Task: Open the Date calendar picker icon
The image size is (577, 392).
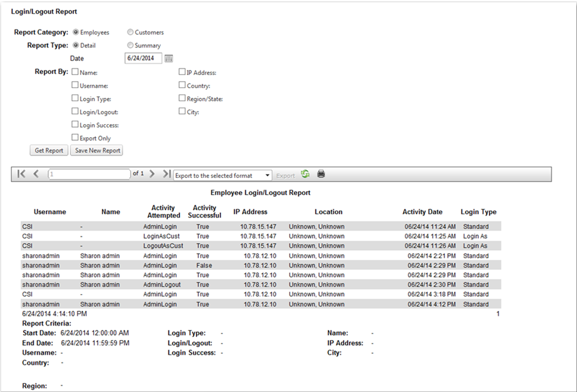Action: [x=169, y=59]
